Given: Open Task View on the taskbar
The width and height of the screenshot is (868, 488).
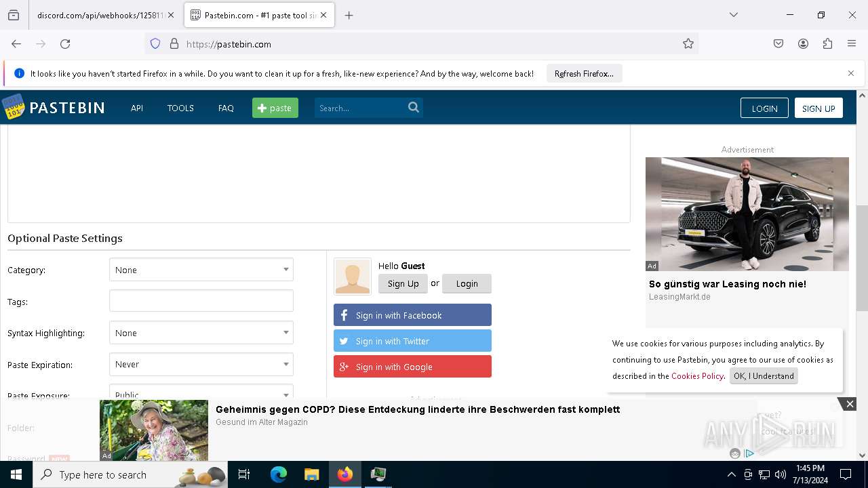Looking at the screenshot, I should click(x=244, y=474).
